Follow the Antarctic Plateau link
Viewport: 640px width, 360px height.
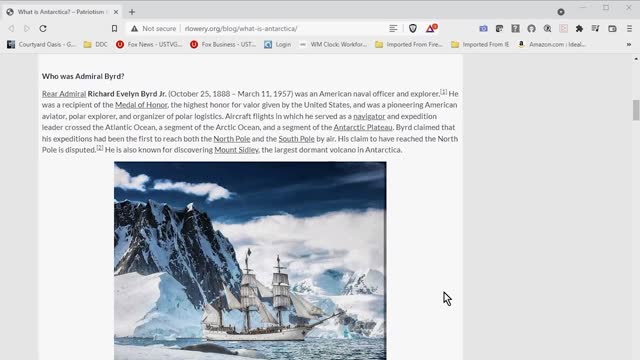click(363, 127)
